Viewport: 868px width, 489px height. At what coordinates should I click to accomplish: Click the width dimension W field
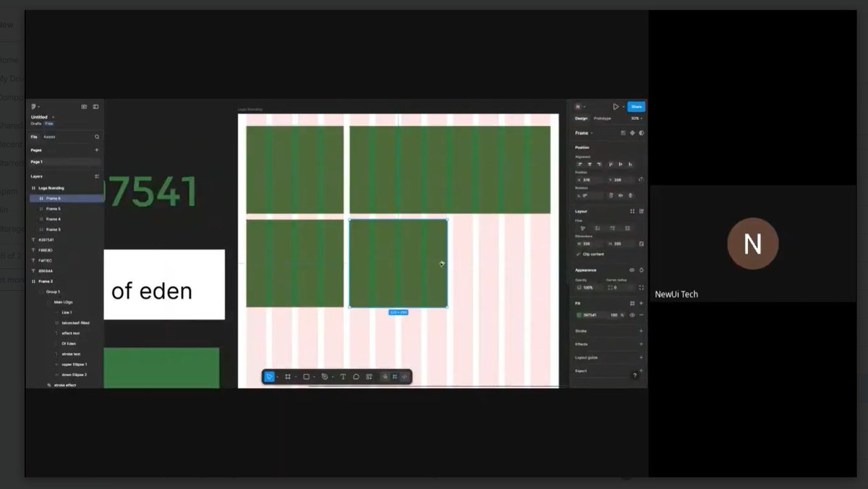[x=590, y=244]
